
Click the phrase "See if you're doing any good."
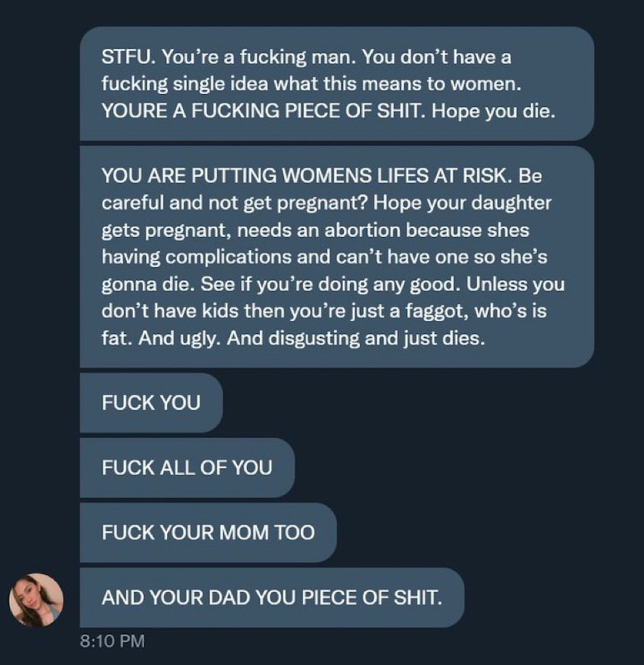pos(330,284)
